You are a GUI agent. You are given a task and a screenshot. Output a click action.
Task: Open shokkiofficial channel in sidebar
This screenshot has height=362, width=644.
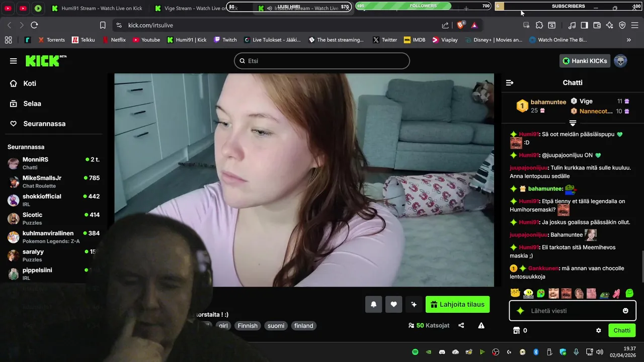53,200
